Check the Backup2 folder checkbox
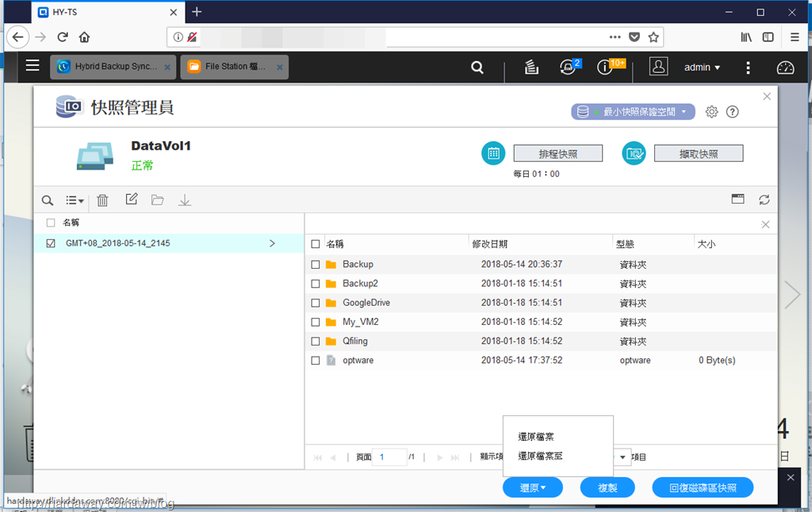This screenshot has width=812, height=512. point(316,284)
